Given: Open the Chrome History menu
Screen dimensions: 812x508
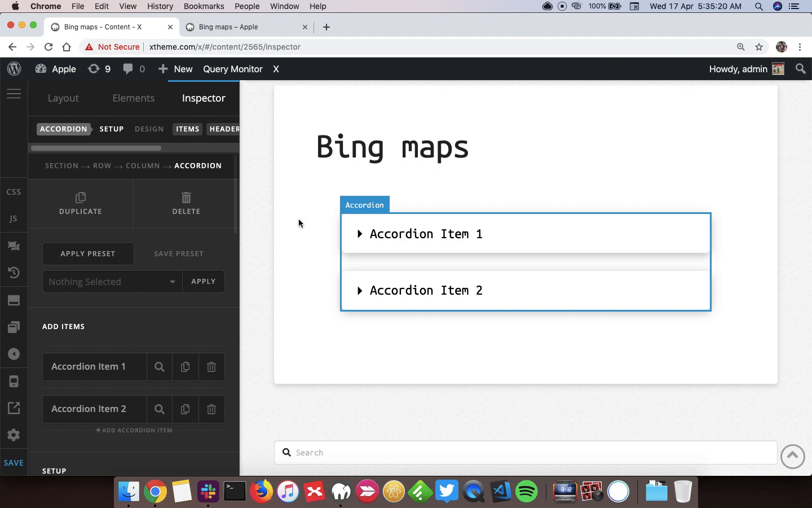Looking at the screenshot, I should click(x=160, y=6).
